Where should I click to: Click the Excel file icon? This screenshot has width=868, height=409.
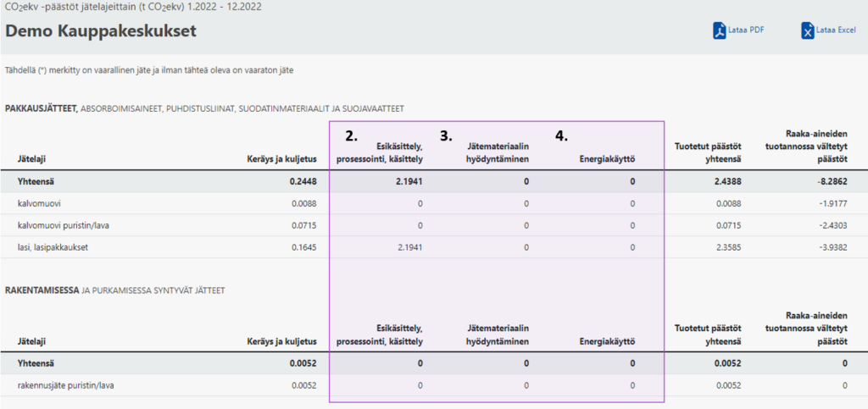click(808, 30)
